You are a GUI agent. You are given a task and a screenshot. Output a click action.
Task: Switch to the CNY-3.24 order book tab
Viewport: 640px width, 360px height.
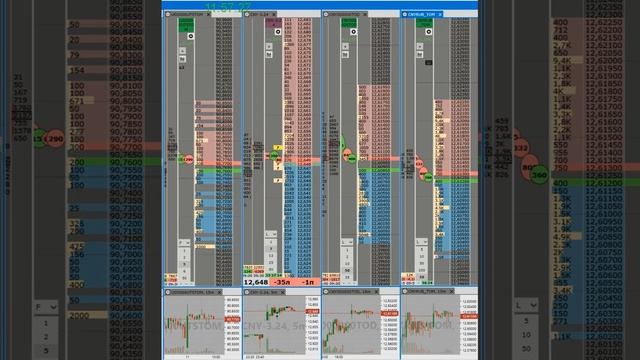pyautogui.click(x=260, y=14)
